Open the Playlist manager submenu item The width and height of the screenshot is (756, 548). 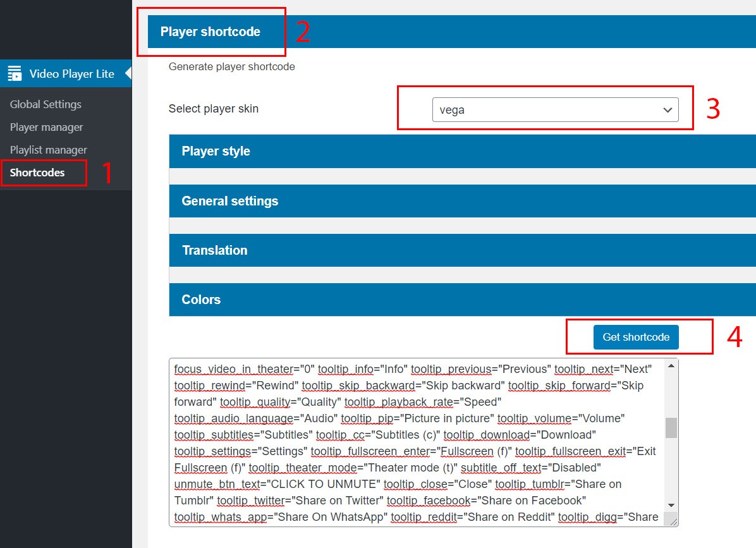pos(48,150)
